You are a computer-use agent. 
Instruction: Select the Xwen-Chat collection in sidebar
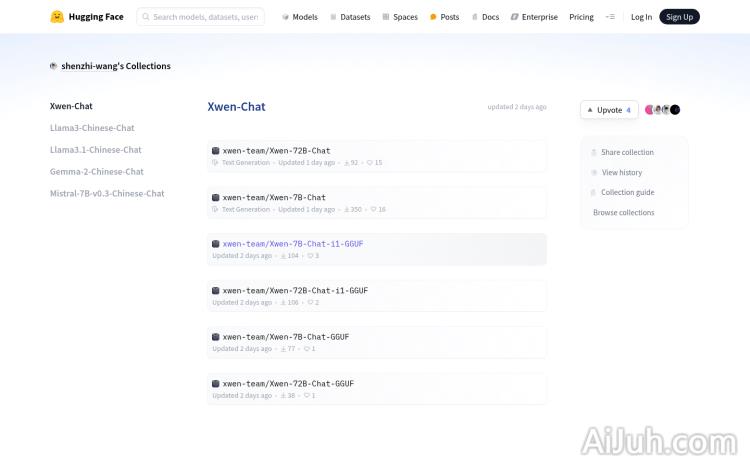[x=71, y=106]
